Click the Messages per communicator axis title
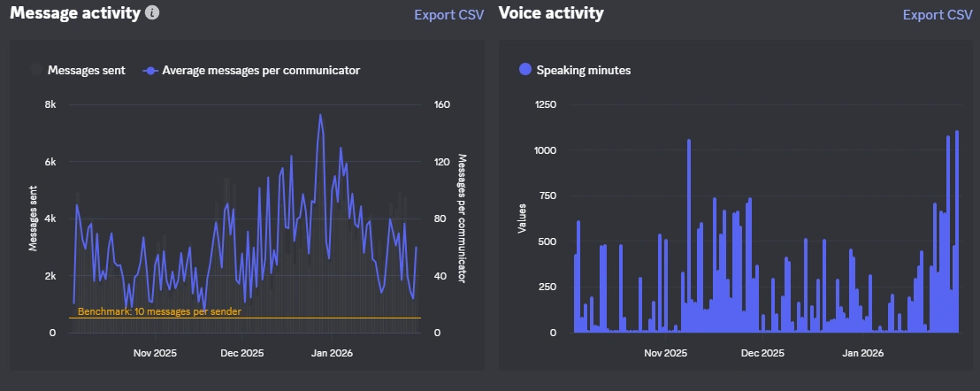The height and width of the screenshot is (391, 980). 463,218
